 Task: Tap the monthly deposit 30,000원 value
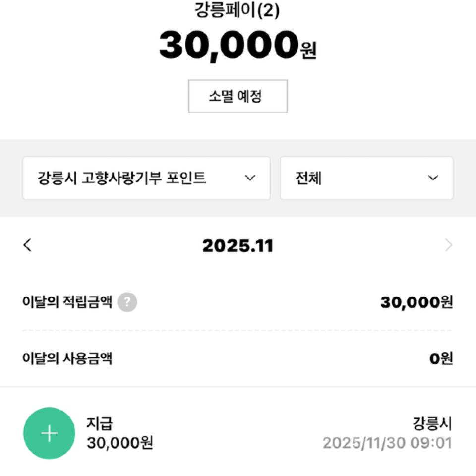[417, 302]
